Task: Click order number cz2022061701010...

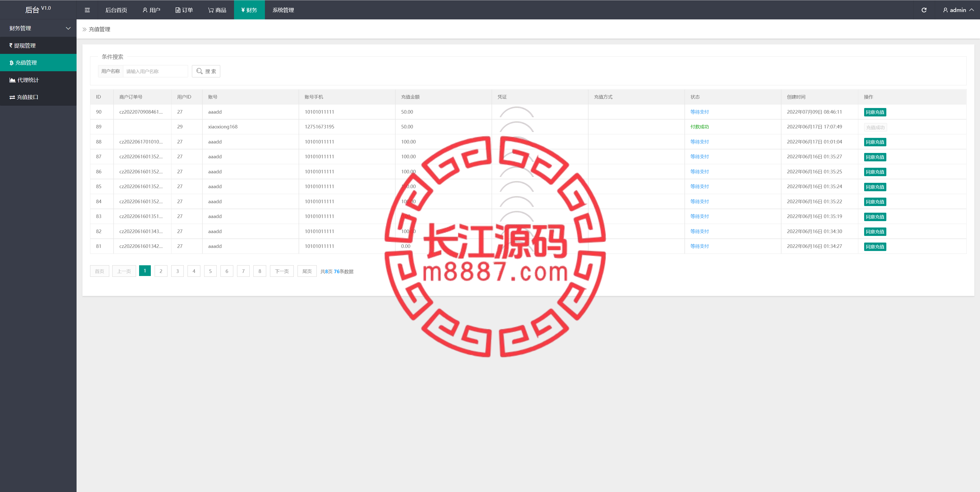Action: tap(141, 141)
